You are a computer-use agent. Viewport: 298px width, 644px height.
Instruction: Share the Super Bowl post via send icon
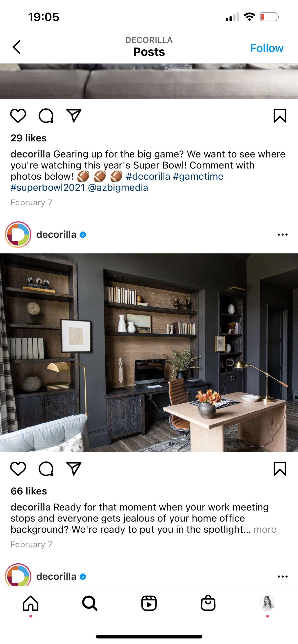[74, 116]
